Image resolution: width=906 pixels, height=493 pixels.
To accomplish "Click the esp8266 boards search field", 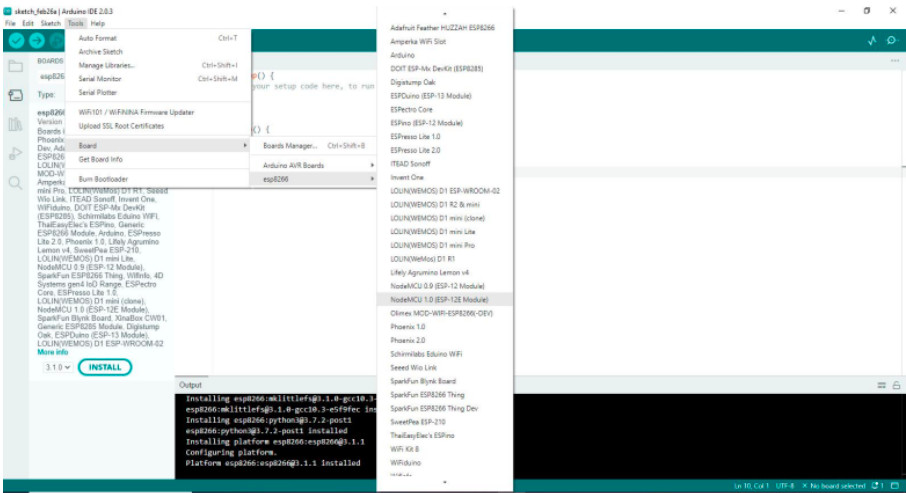I will pyautogui.click(x=51, y=76).
